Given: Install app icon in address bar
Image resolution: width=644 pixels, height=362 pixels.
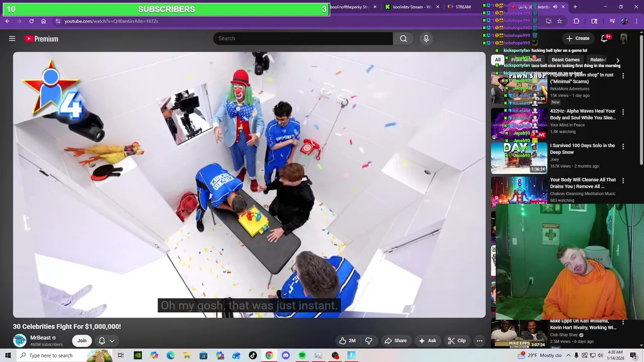Looking at the screenshot, I should [x=548, y=21].
